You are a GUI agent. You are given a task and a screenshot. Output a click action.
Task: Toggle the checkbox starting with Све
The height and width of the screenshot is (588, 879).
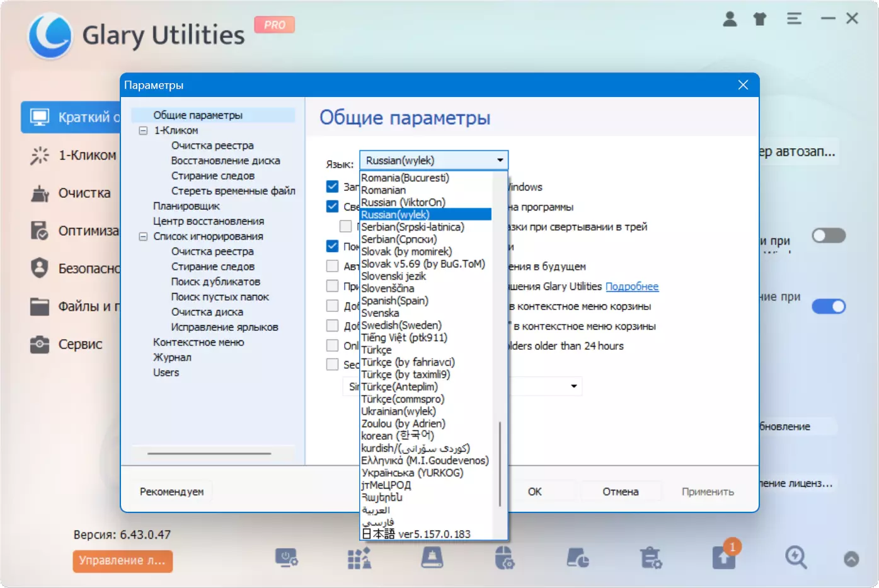pos(332,206)
